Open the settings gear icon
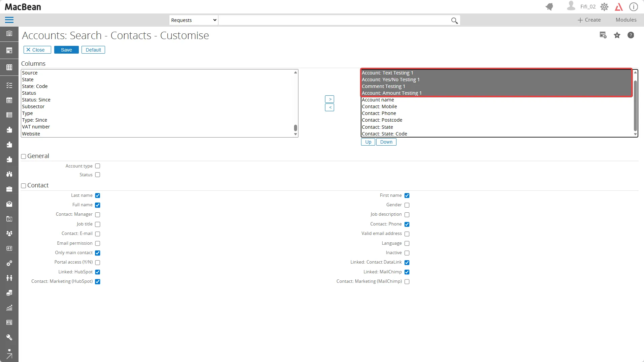Image resolution: width=644 pixels, height=362 pixels. [604, 7]
